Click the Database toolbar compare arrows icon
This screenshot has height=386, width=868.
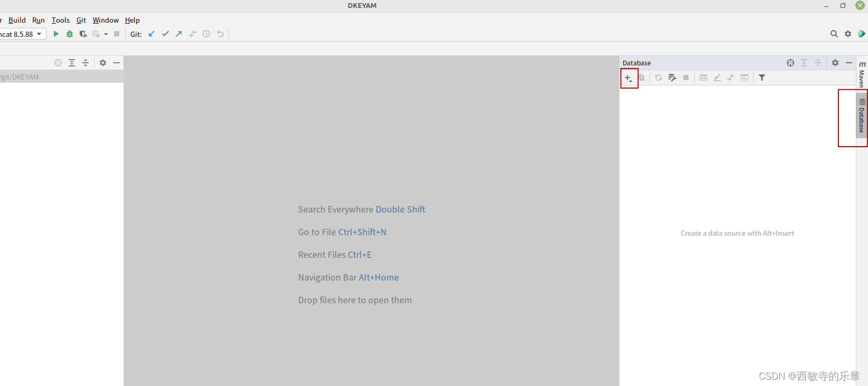click(731, 78)
